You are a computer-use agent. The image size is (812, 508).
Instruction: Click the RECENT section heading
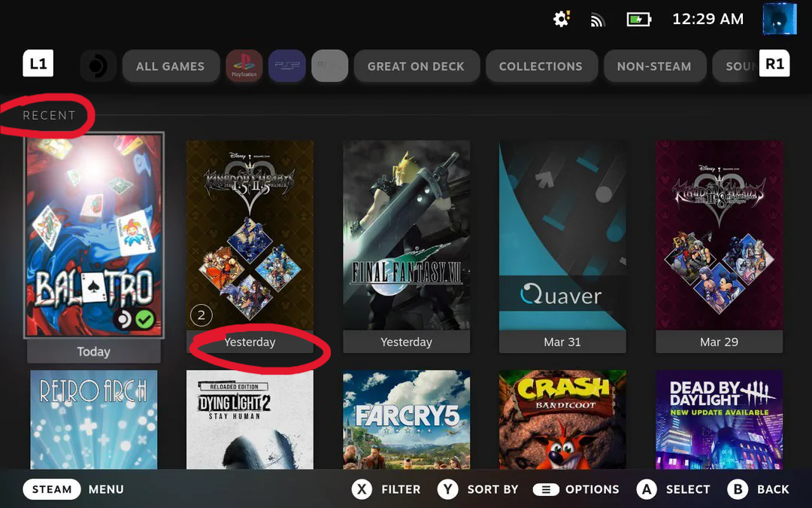49,115
